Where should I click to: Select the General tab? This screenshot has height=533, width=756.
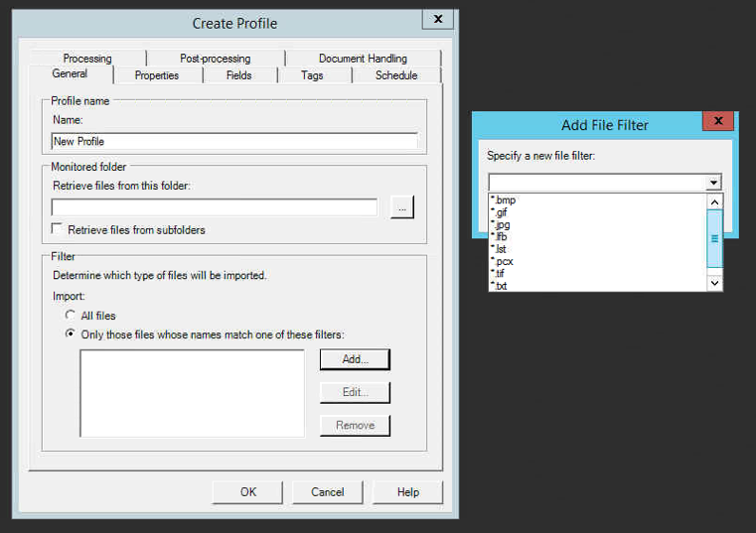[x=71, y=73]
